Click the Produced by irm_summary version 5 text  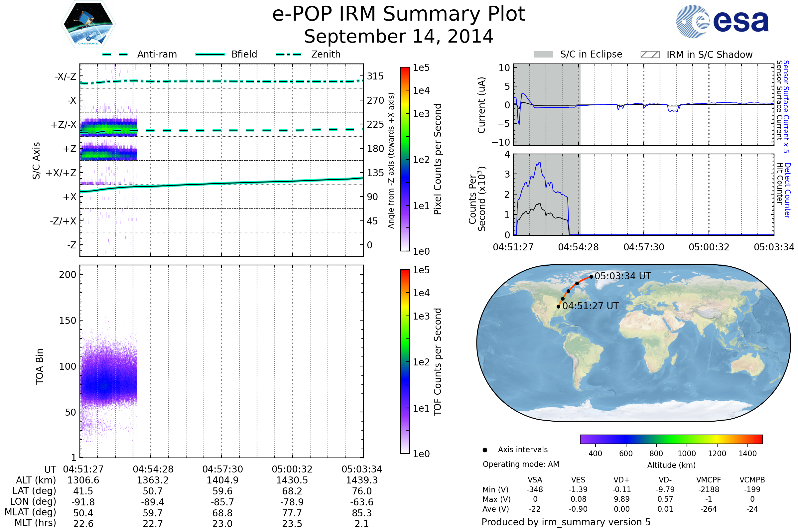[x=566, y=522]
